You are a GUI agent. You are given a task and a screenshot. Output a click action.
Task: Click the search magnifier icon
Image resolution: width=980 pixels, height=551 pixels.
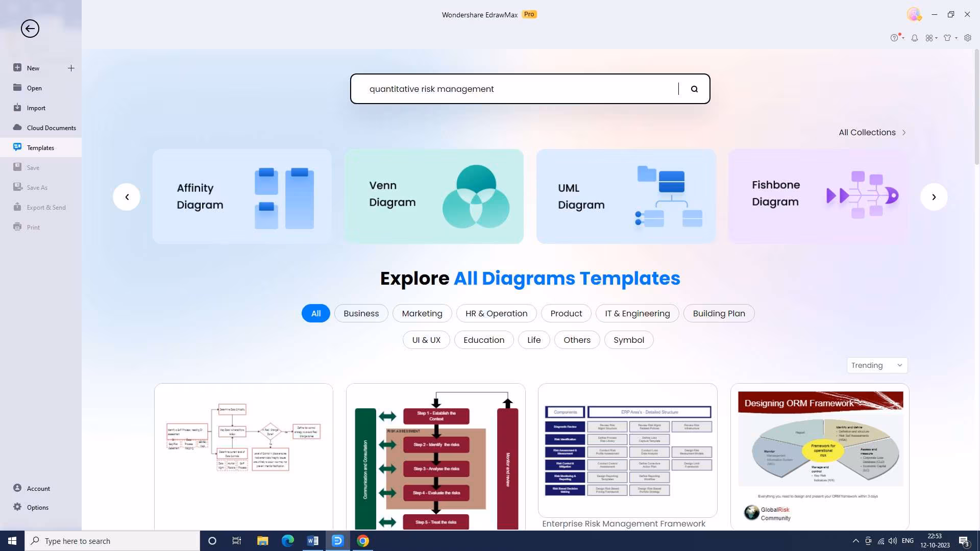[694, 89]
